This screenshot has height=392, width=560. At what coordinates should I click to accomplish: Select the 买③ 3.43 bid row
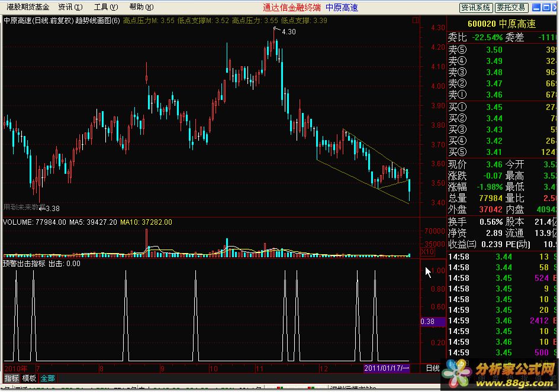pyautogui.click(x=501, y=129)
